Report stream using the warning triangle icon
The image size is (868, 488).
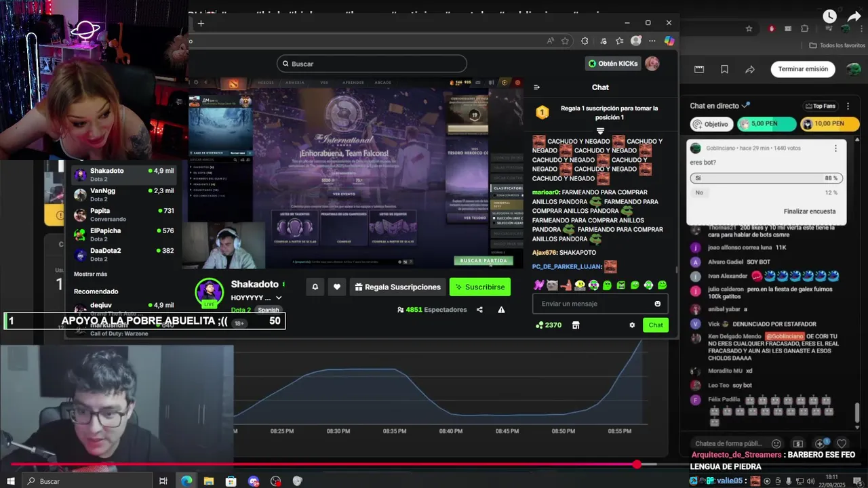(x=501, y=310)
